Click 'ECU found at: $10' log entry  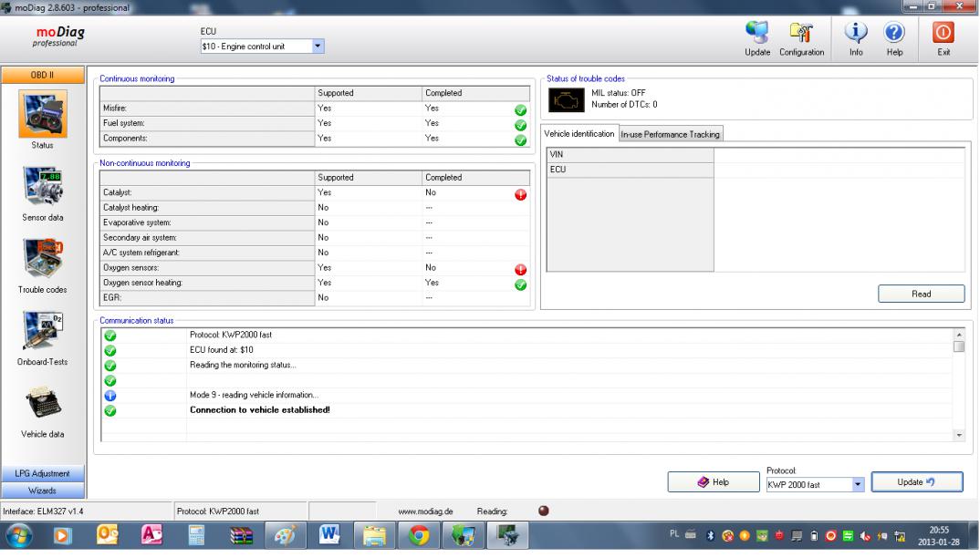tap(221, 350)
